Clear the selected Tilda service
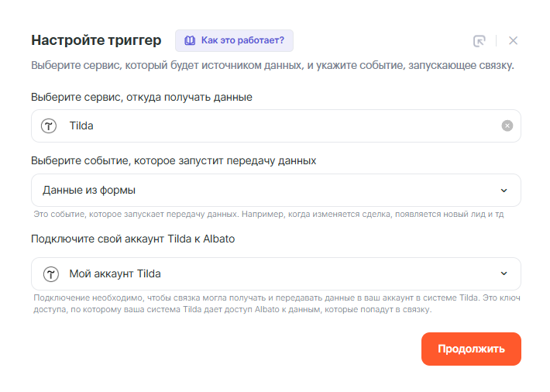The width and height of the screenshot is (550, 392). click(x=507, y=126)
